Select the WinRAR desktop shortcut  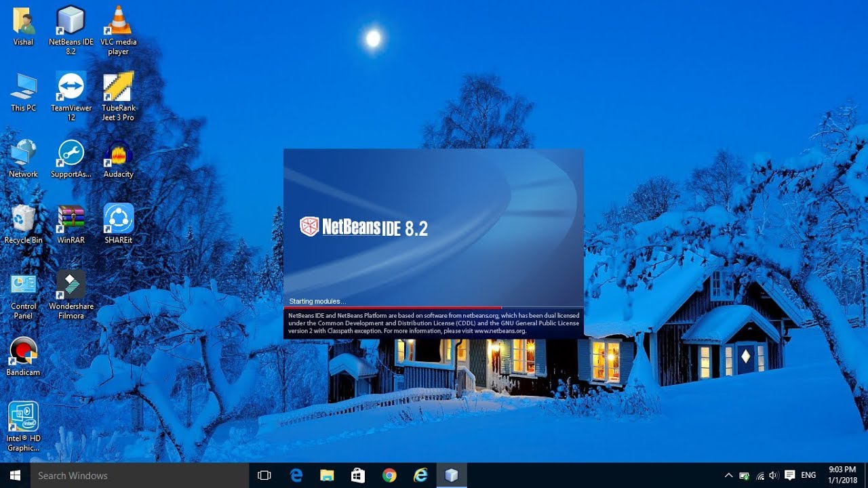coord(71,224)
